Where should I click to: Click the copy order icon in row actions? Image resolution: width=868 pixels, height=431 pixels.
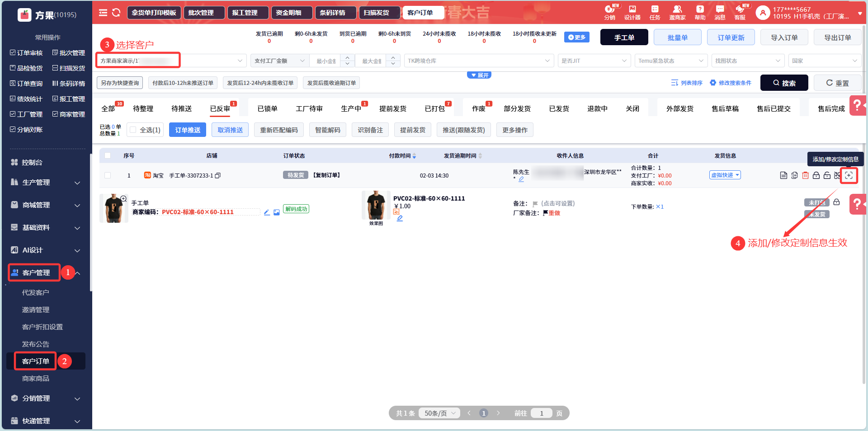point(794,175)
